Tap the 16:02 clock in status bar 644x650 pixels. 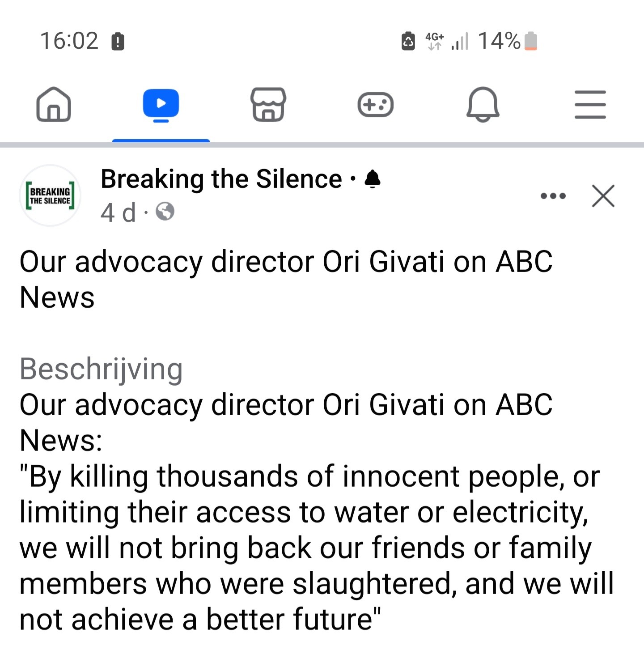(x=69, y=41)
